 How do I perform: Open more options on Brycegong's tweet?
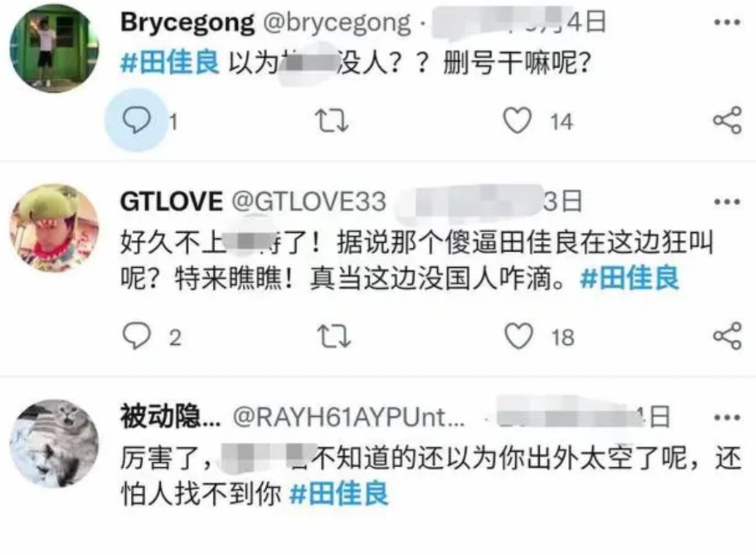click(x=727, y=22)
